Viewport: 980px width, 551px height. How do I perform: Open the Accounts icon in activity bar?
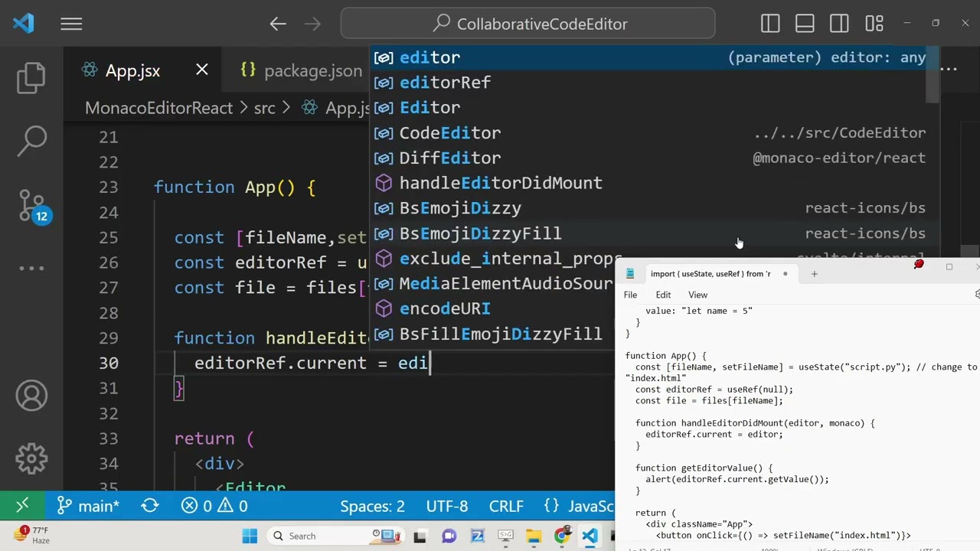[x=31, y=396]
